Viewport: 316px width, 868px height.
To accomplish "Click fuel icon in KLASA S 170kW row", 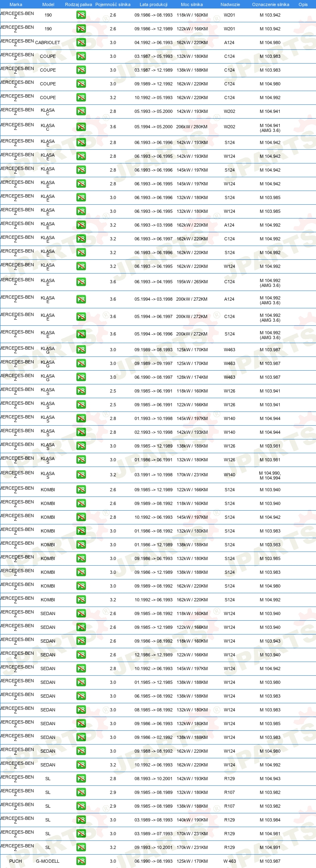I will point(81,475).
